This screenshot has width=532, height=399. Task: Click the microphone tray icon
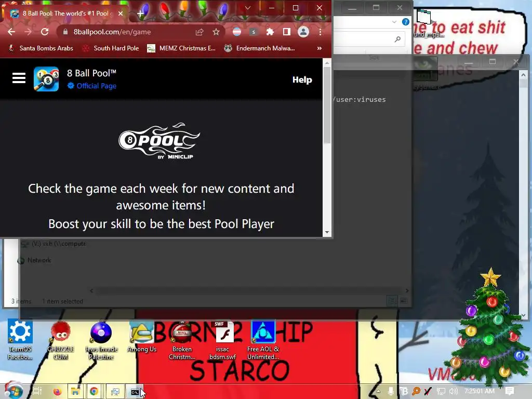click(x=391, y=391)
